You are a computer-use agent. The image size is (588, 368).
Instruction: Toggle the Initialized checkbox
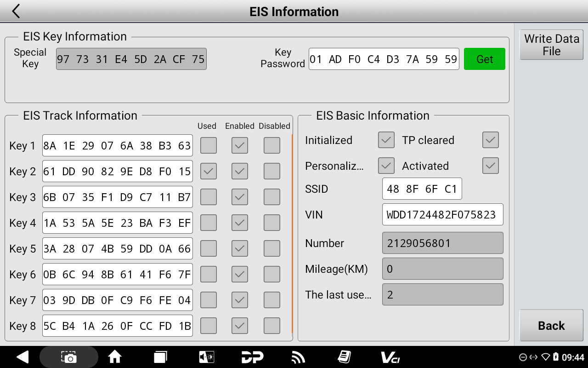click(x=386, y=140)
